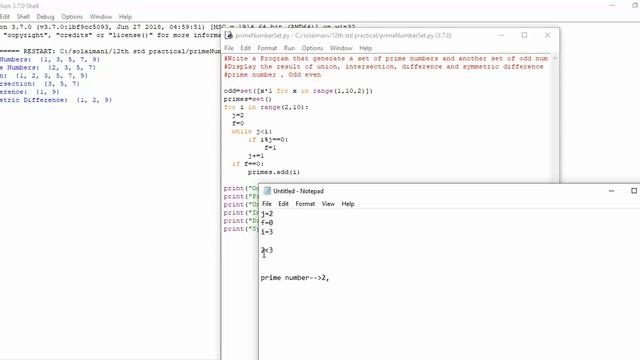Maximize the primeNumberSet.py editor window
This screenshot has width=640, height=360.
524,35
